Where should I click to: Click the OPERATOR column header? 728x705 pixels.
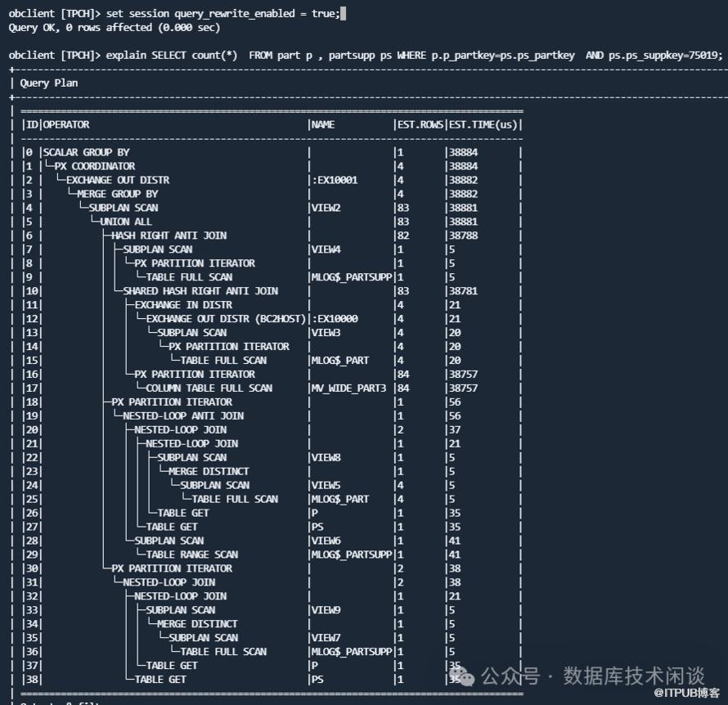coord(66,124)
